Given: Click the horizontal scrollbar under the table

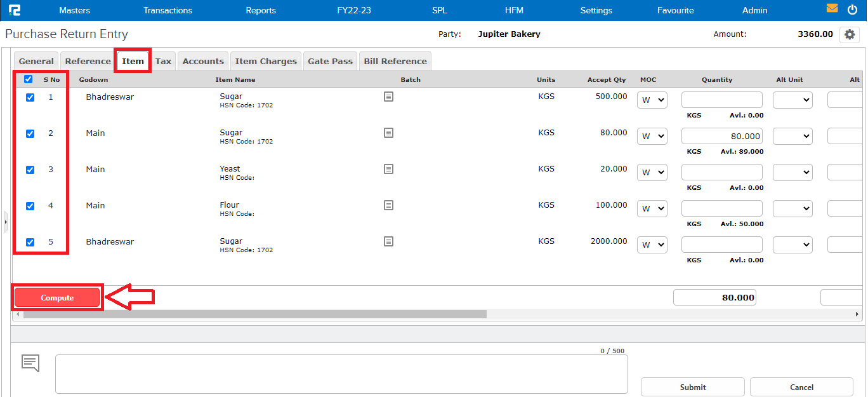Looking at the screenshot, I should [x=254, y=314].
